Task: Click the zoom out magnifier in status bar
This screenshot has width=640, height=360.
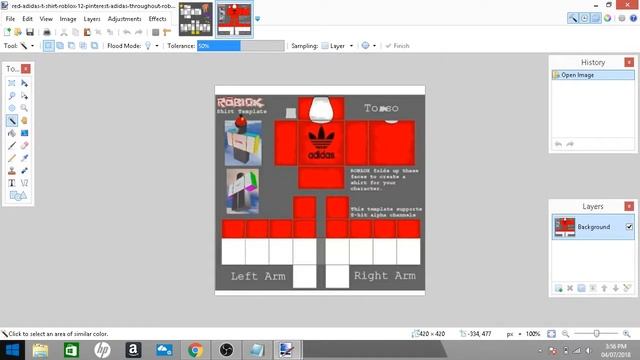Action: 565,334
